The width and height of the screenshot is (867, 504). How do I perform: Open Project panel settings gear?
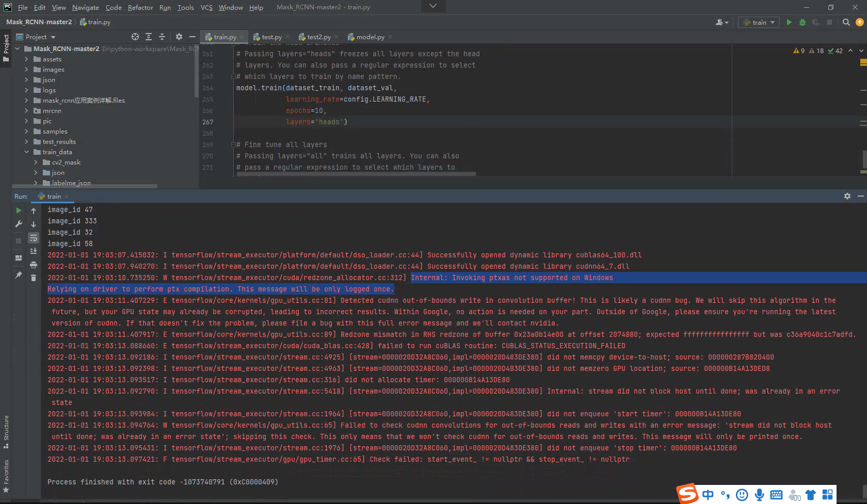point(179,37)
